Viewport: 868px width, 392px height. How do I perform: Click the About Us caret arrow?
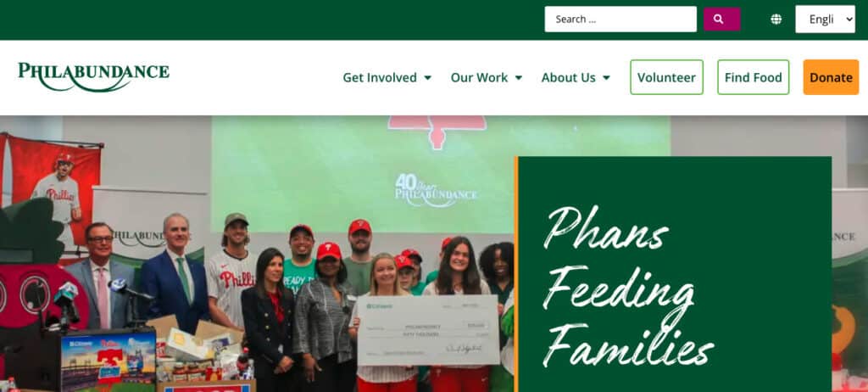pyautogui.click(x=606, y=78)
